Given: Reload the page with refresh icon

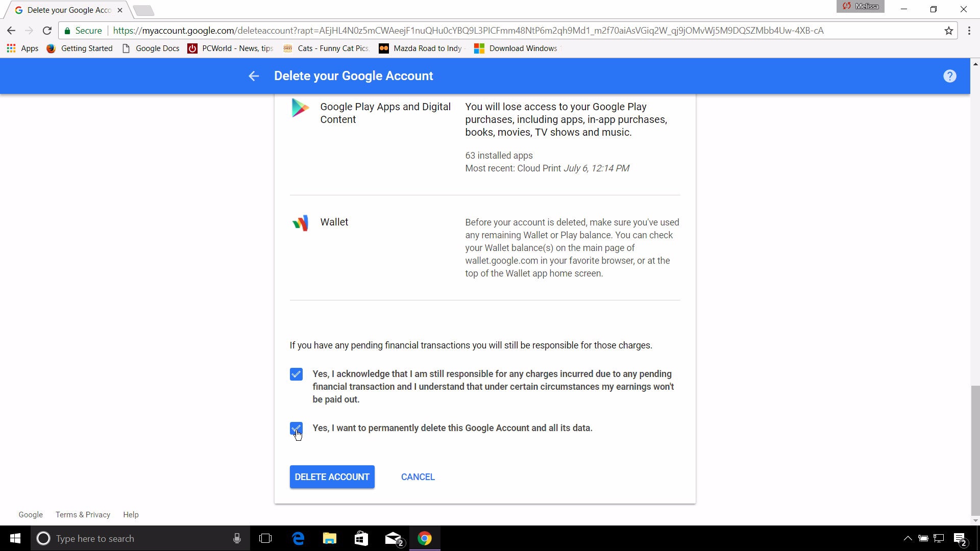Looking at the screenshot, I should click(47, 31).
